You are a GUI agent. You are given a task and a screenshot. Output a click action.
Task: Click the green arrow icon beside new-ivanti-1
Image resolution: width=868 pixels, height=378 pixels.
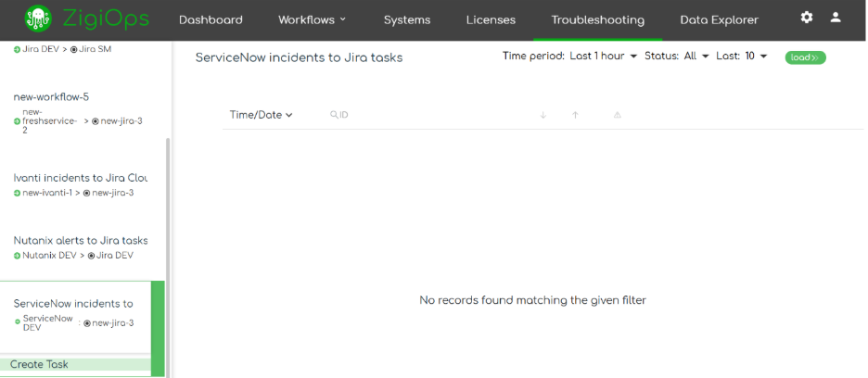(18, 193)
